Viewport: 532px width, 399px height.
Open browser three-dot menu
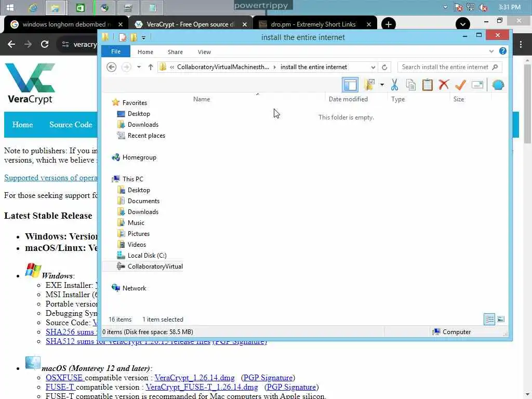point(521,44)
